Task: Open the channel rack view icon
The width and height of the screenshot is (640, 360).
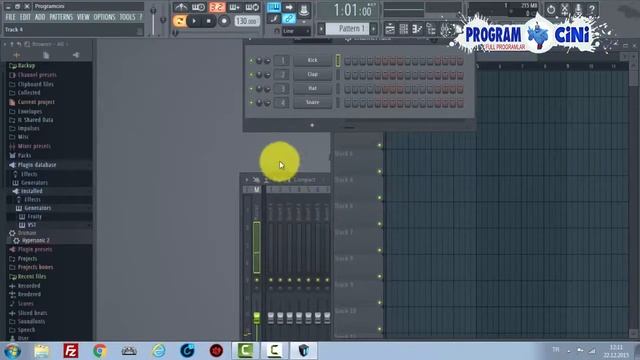Action: (x=403, y=29)
